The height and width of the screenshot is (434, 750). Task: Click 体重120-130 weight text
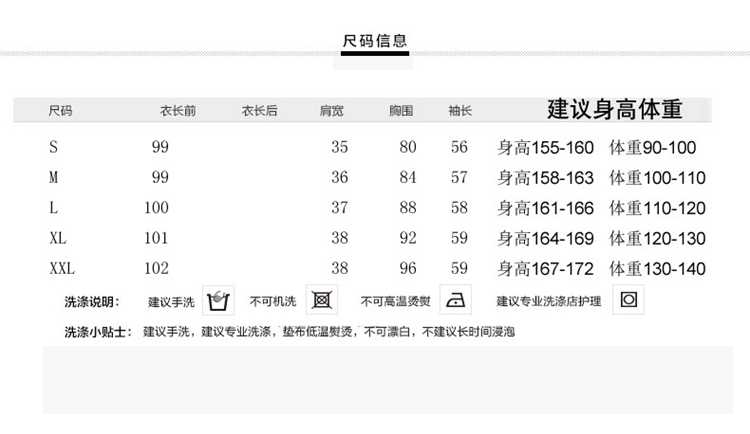[x=658, y=238]
